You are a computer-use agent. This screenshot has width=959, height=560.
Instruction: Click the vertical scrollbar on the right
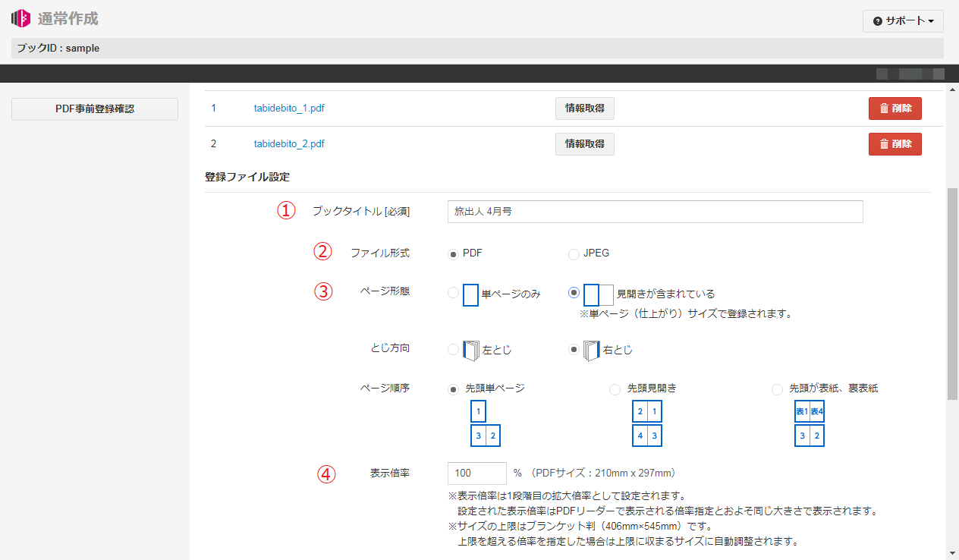pos(952,294)
